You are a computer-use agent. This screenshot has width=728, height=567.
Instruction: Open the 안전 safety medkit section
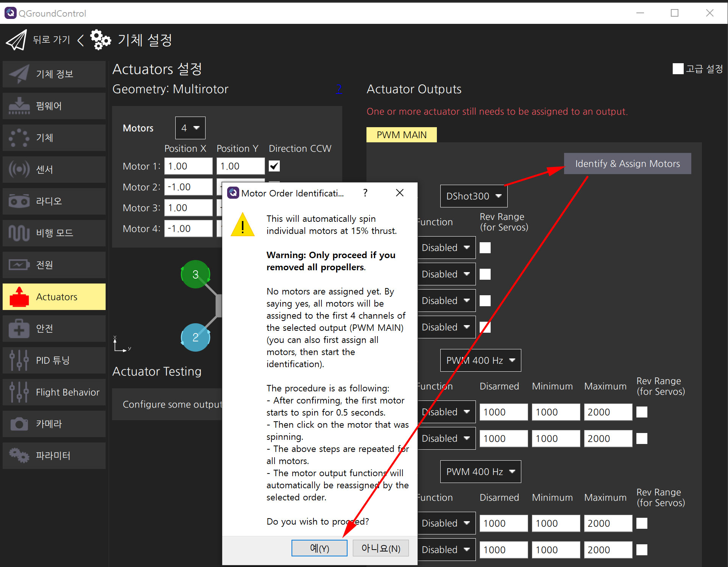point(54,329)
